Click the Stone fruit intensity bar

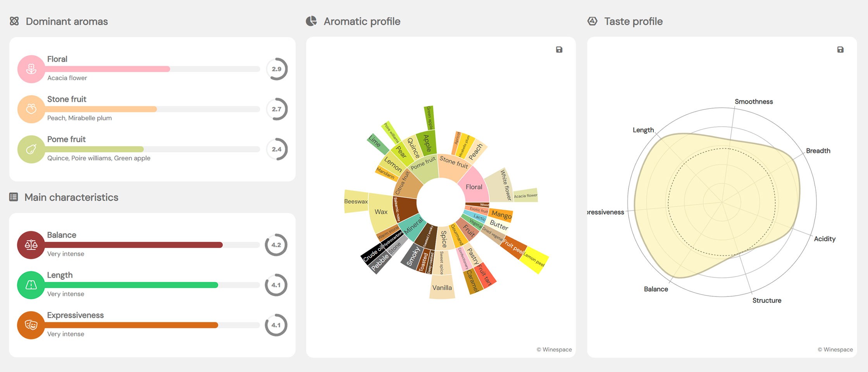coord(152,109)
